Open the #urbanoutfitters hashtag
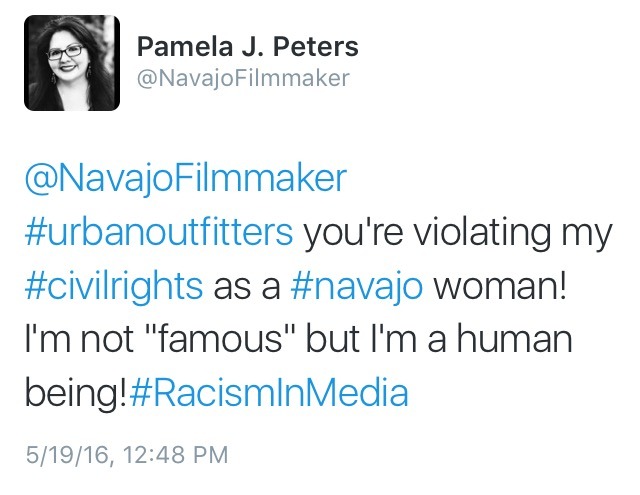640x495 pixels. tap(159, 232)
